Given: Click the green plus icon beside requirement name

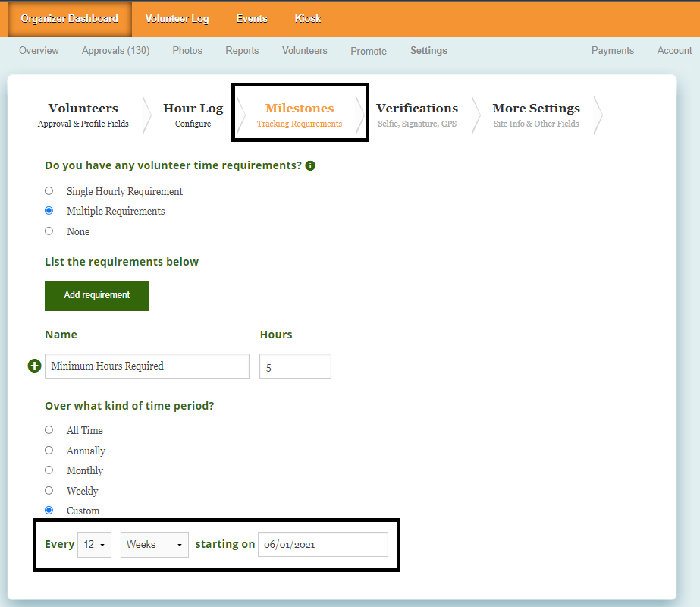Looking at the screenshot, I should [34, 366].
